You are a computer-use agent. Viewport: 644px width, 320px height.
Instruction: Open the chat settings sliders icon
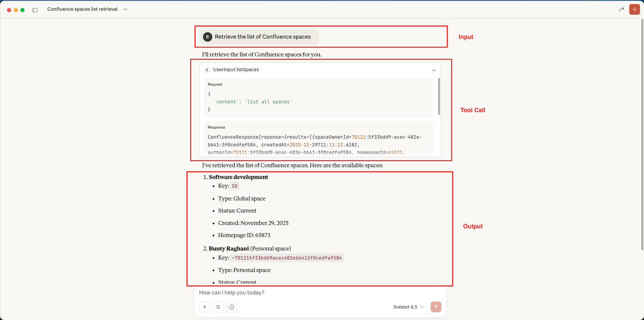pyautogui.click(x=218, y=307)
